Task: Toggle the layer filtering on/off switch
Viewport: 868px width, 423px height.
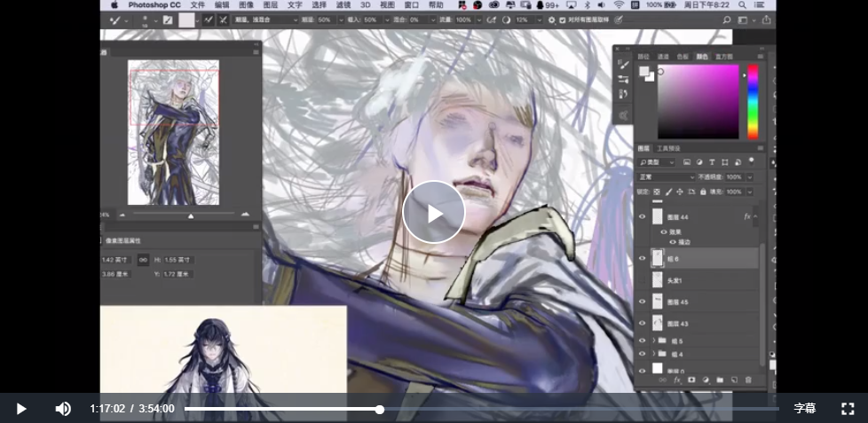Action: tap(751, 161)
